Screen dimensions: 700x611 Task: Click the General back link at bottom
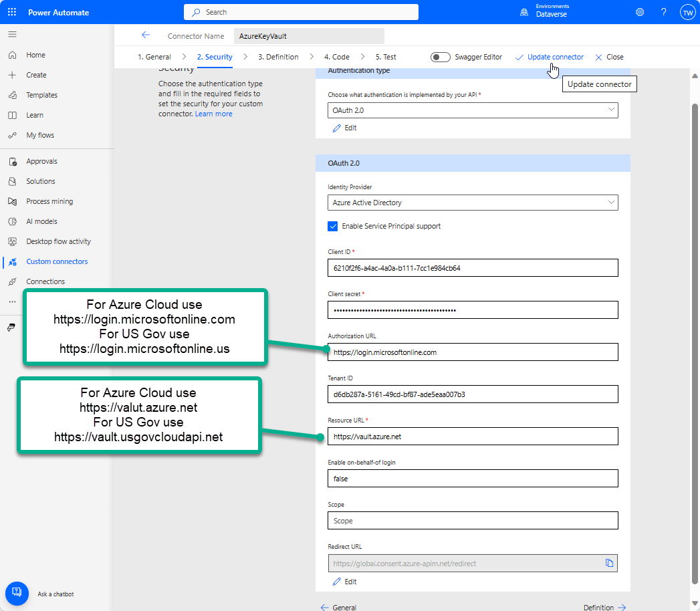338,607
